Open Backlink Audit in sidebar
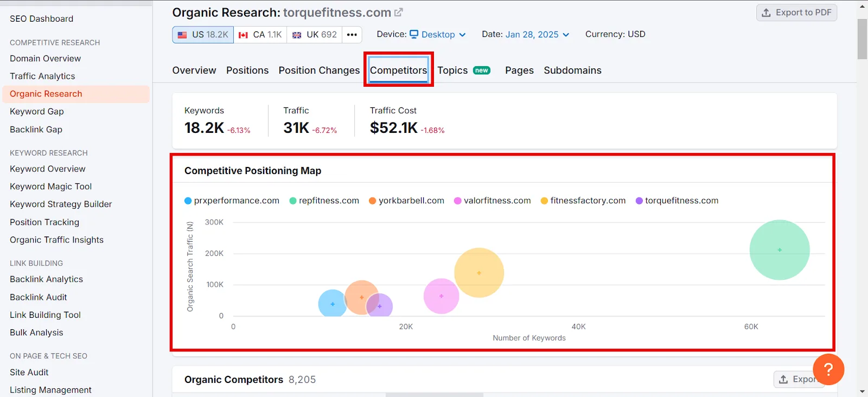Image resolution: width=868 pixels, height=397 pixels. pos(38,297)
